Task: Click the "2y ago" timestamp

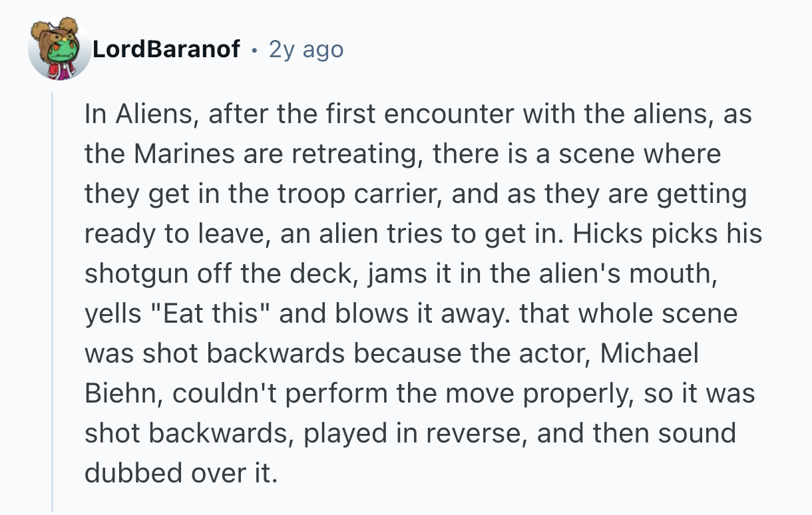Action: point(306,49)
